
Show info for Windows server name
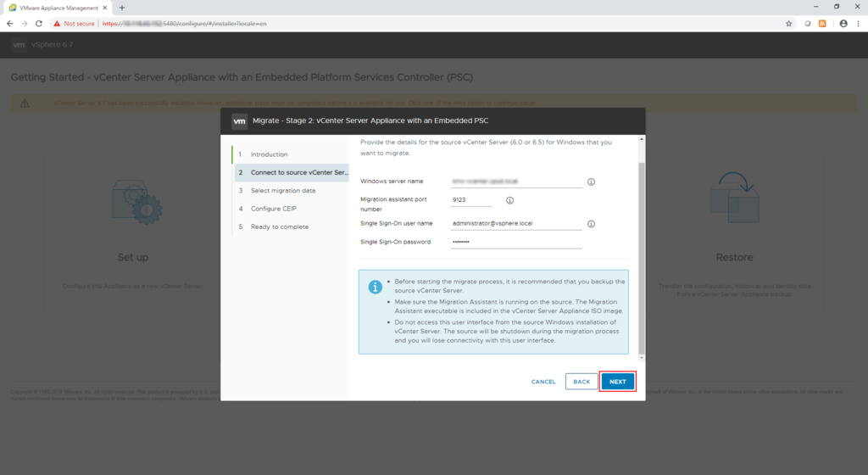pos(591,182)
